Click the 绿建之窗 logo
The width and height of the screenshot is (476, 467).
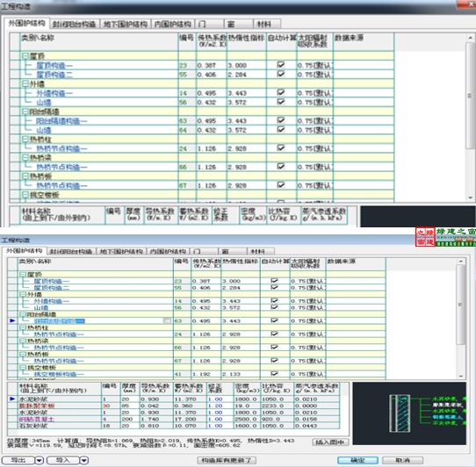(445, 237)
